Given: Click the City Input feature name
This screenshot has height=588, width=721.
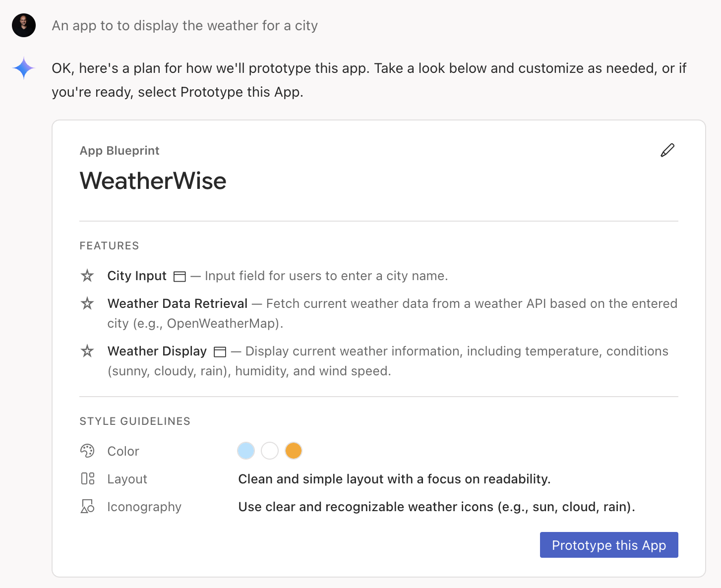Looking at the screenshot, I should (x=137, y=276).
